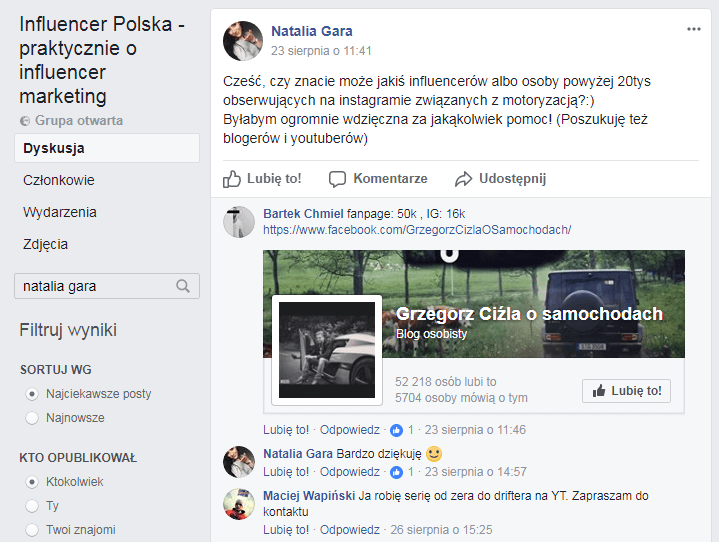719x542 pixels.
Task: Open the Dyskusja tab
Action: 54,148
